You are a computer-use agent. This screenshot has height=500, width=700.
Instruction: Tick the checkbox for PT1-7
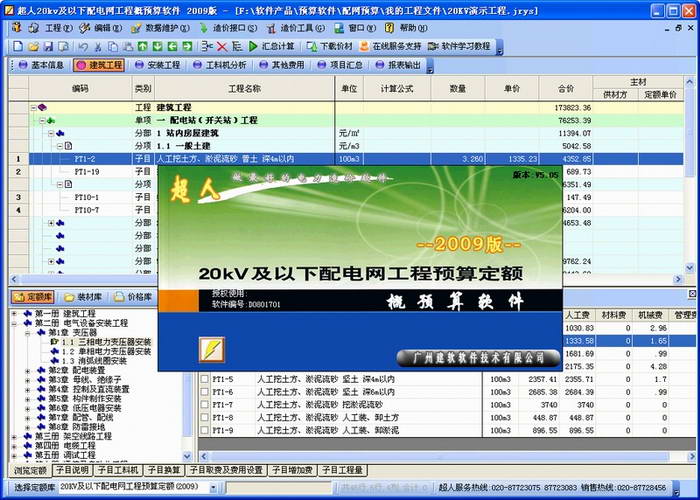click(204, 405)
